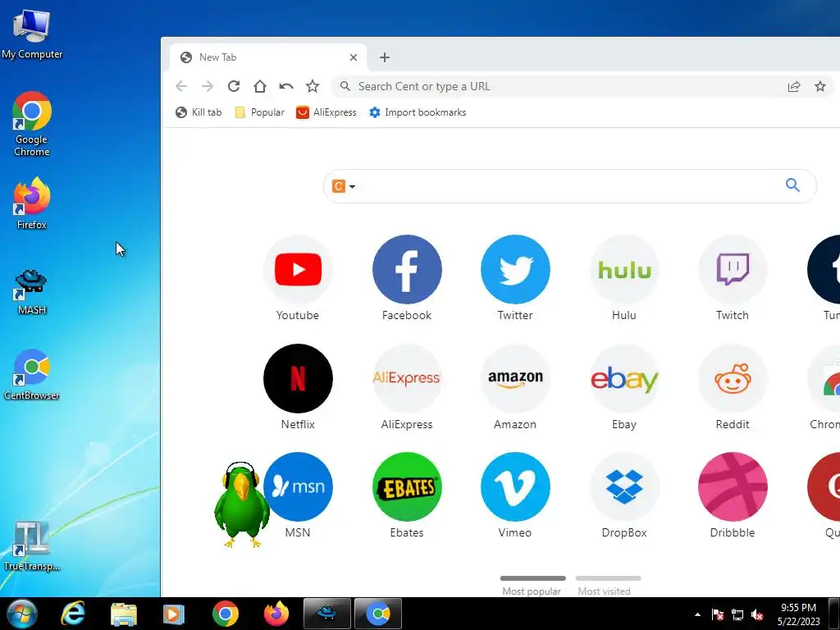Screen dimensions: 840x630
Task: Focus the Search Cent or type a URL bar
Action: click(557, 86)
